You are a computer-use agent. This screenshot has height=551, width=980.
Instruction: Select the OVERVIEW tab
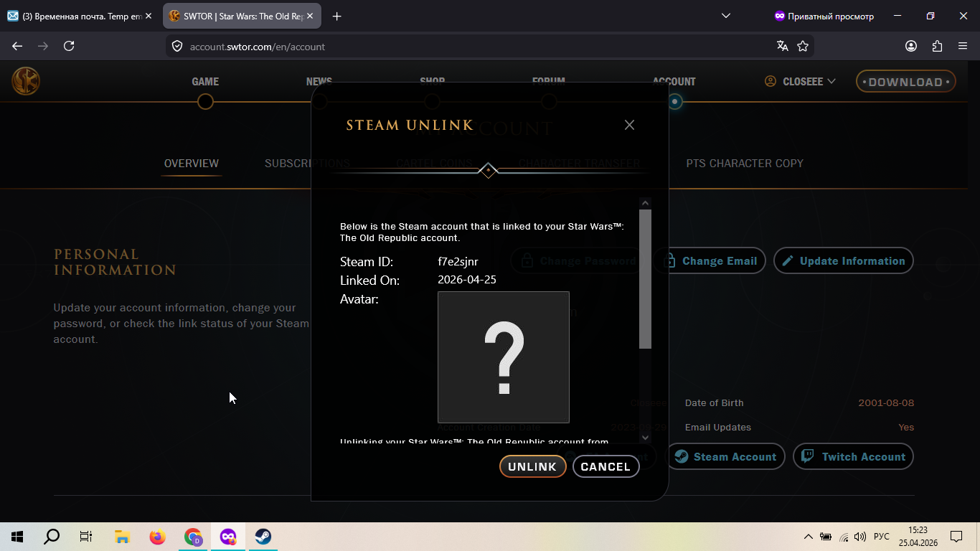(192, 163)
